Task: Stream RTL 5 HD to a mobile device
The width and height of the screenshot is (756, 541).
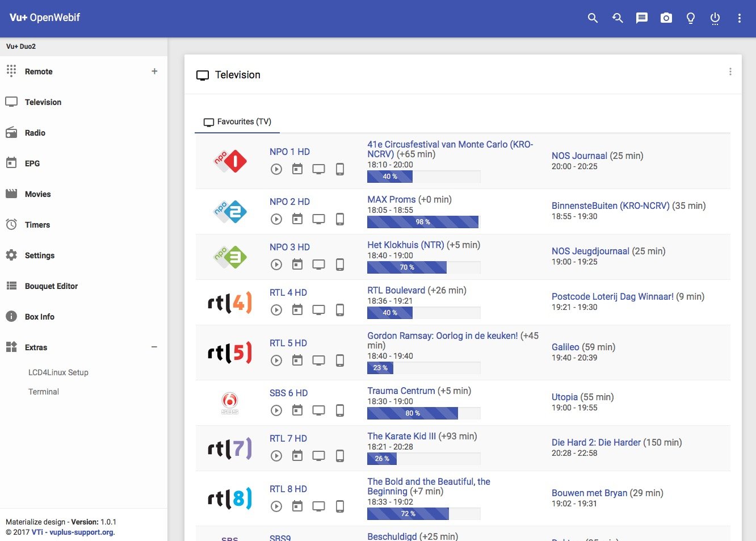Action: coord(340,360)
